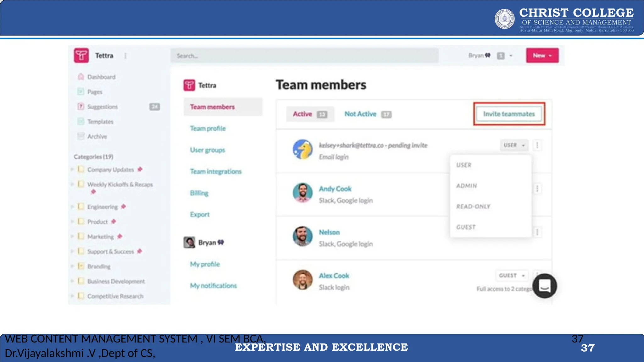This screenshot has height=362, width=644.
Task: Open the chat messenger bubble icon
Action: pyautogui.click(x=545, y=286)
